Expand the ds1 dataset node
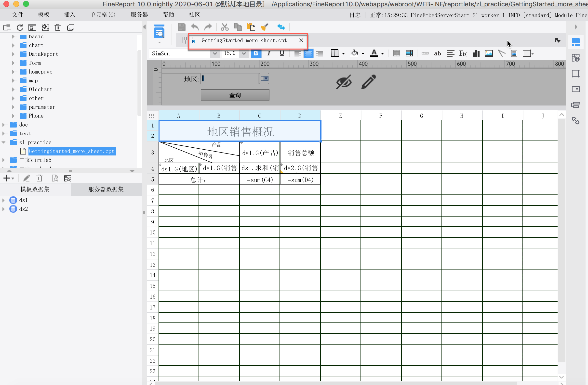The image size is (588, 385). pyautogui.click(x=3, y=200)
